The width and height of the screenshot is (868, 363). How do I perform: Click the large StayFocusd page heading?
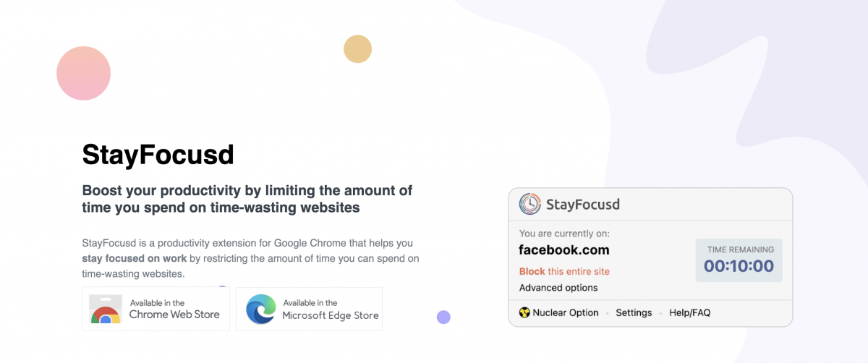click(x=158, y=155)
